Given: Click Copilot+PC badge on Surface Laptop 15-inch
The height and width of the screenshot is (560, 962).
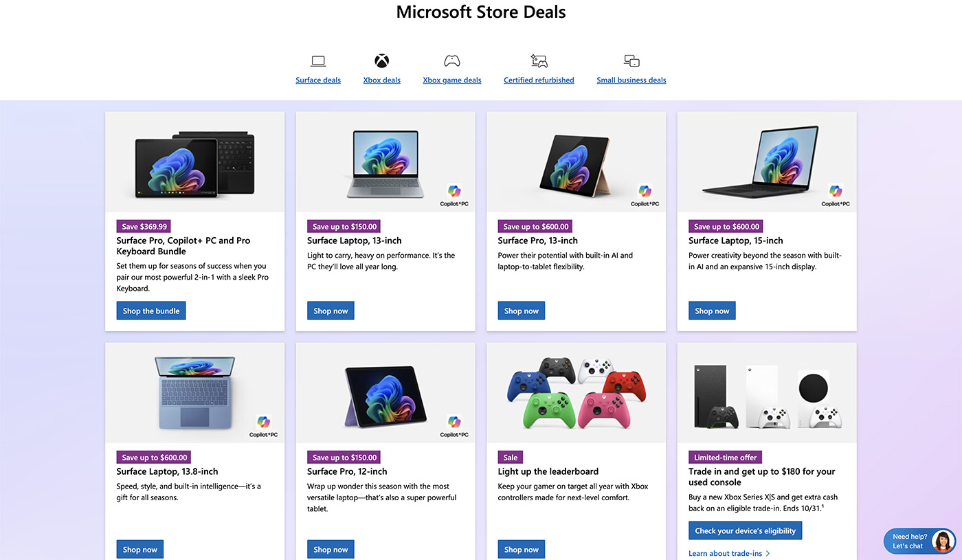Looking at the screenshot, I should click(x=836, y=195).
